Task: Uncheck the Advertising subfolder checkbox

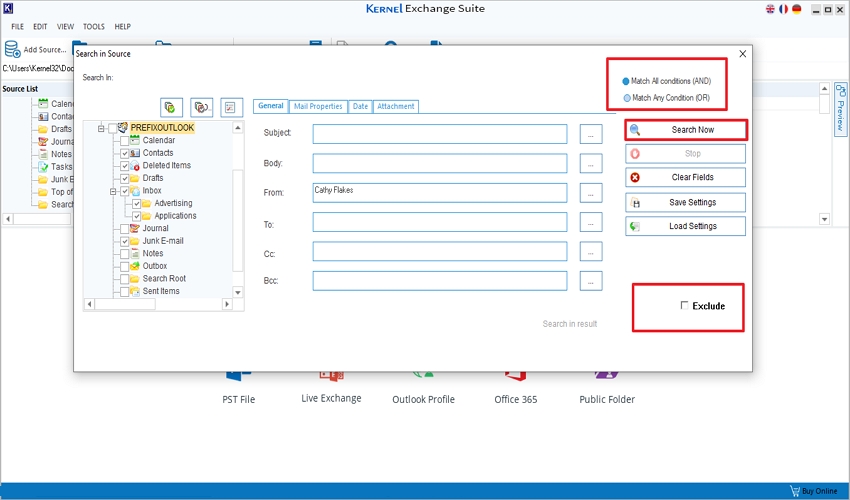Action: pyautogui.click(x=137, y=203)
